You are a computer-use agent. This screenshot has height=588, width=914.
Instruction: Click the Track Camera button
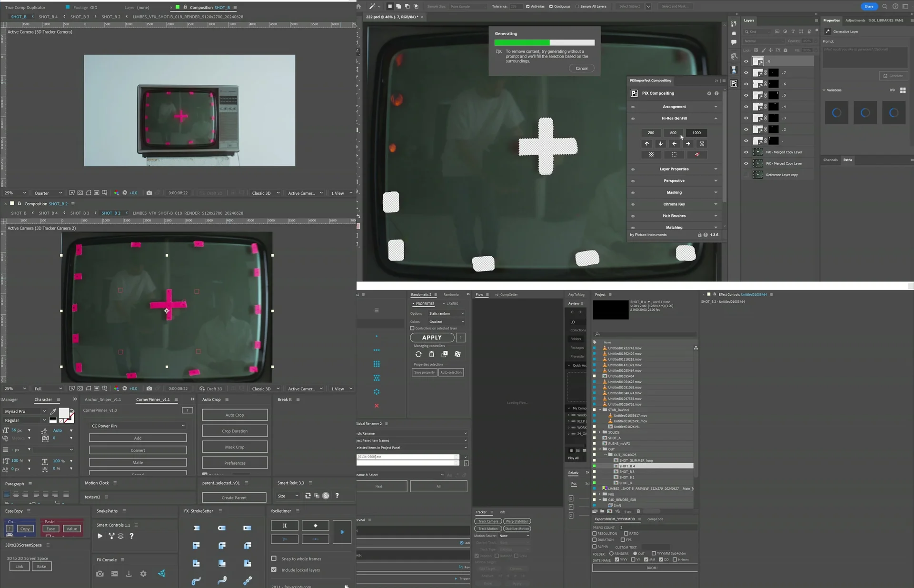tap(488, 521)
